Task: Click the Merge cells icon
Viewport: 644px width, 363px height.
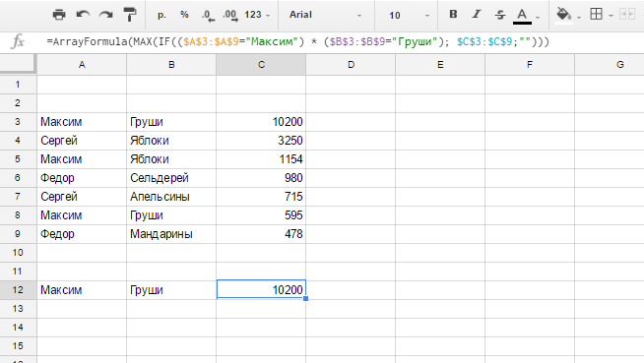Action: point(627,15)
